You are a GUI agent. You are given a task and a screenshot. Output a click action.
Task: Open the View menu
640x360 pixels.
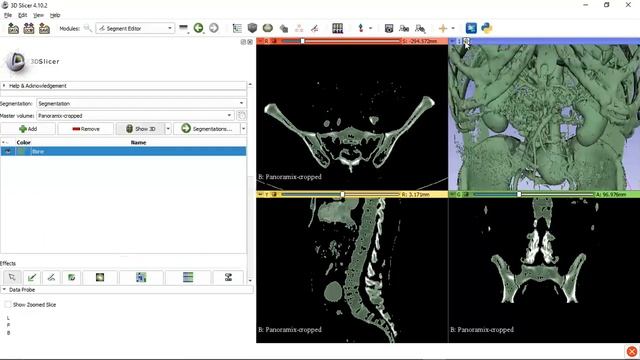(x=38, y=15)
